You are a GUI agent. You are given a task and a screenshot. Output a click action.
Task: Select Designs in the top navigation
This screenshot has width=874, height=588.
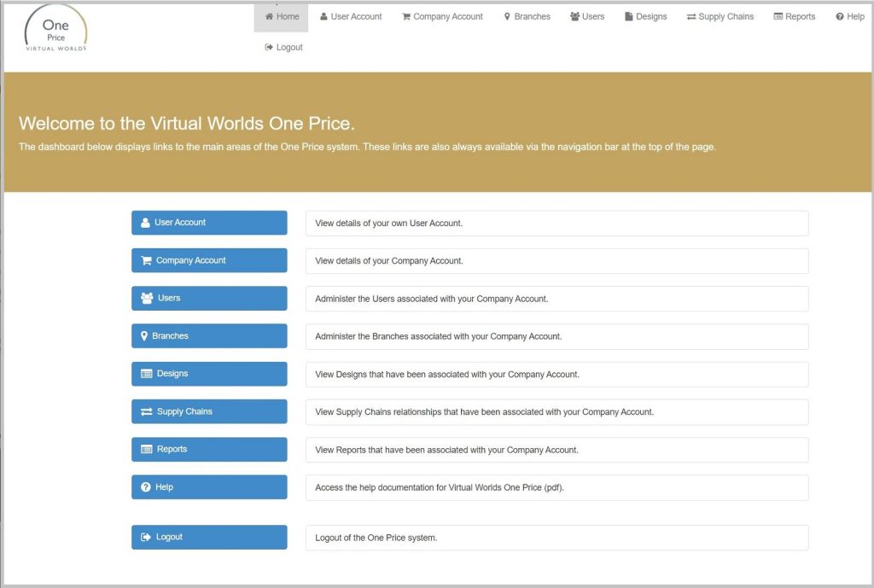point(646,17)
